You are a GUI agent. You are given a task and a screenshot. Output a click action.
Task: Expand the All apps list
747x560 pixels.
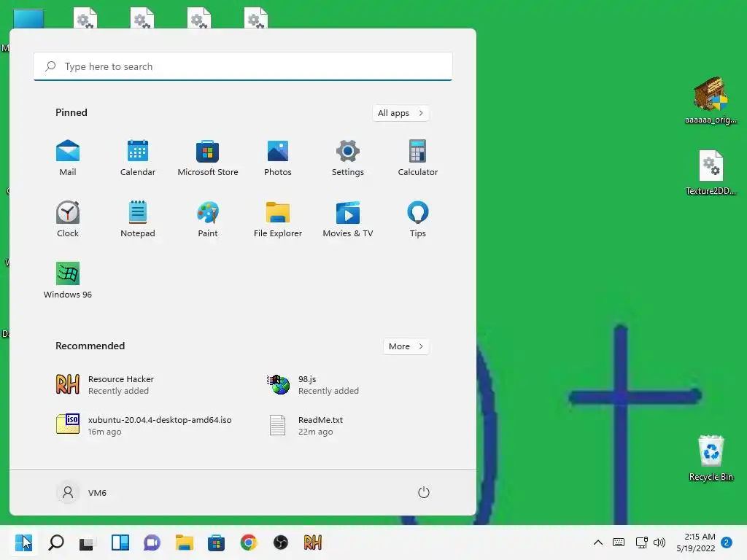(x=400, y=113)
